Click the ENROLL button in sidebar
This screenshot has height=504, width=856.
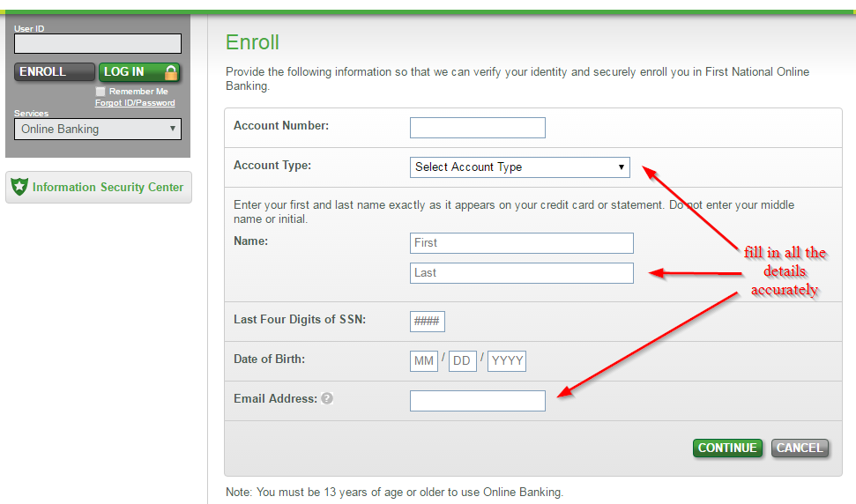coord(55,71)
